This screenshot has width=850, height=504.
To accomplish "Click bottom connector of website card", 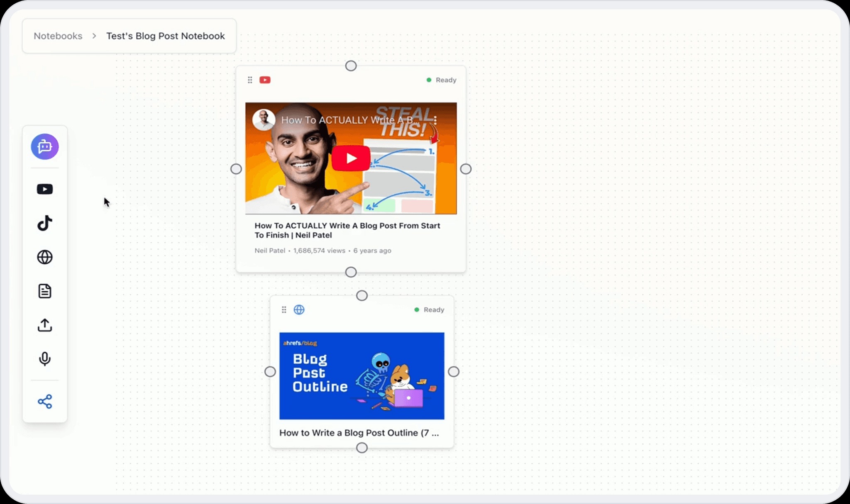I will pyautogui.click(x=362, y=448).
